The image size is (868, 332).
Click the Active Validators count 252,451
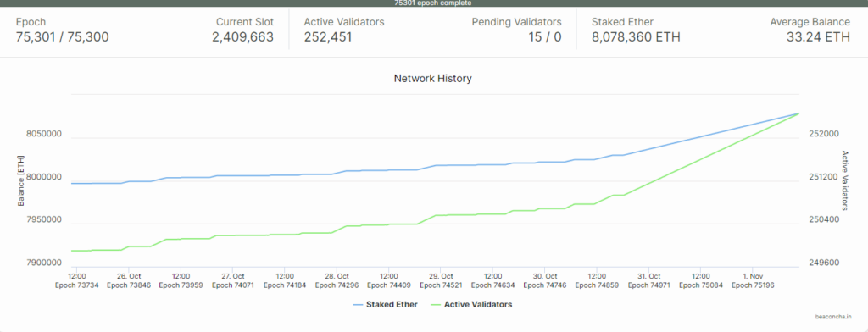click(328, 37)
